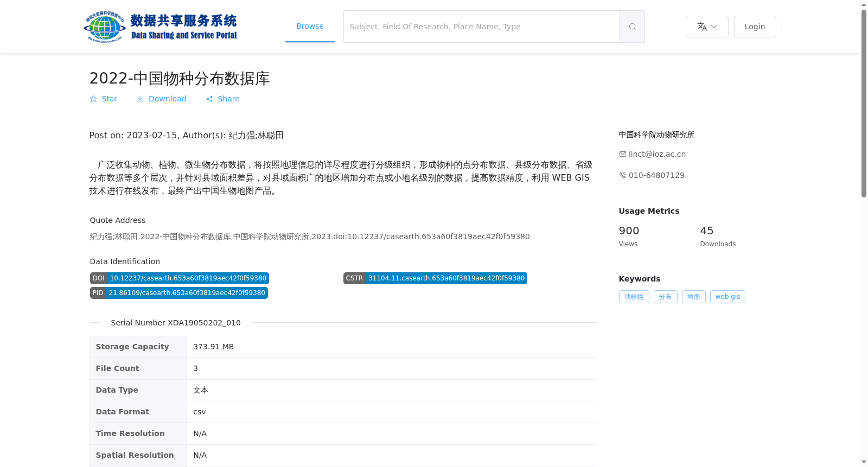Open the CSTR 31104.11 identifier badge
The width and height of the screenshot is (868, 467).
tap(435, 278)
